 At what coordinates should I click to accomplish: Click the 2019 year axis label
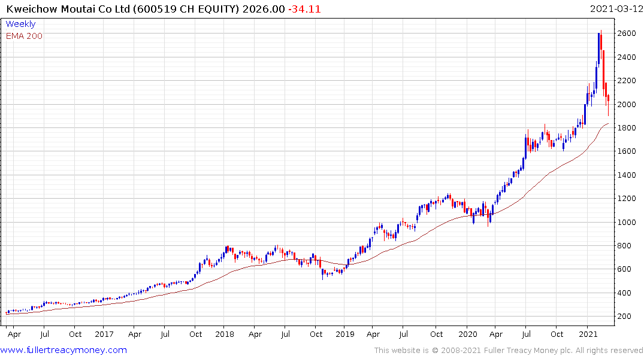coord(344,334)
